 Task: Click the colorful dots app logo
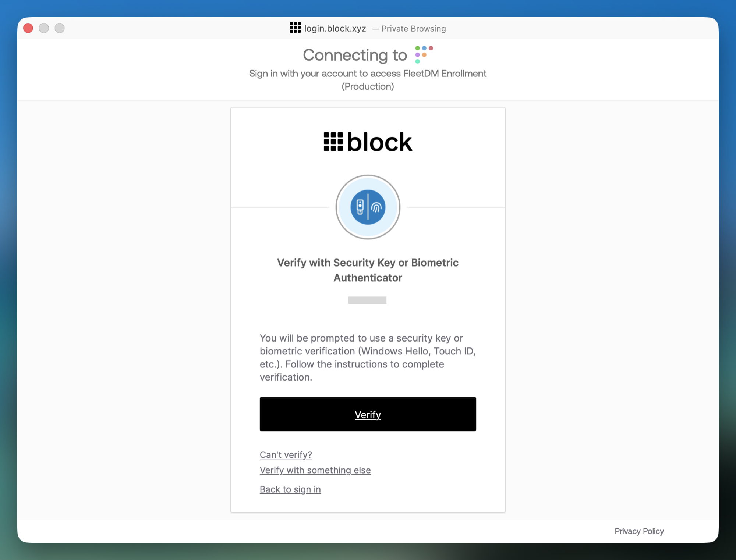pos(424,54)
